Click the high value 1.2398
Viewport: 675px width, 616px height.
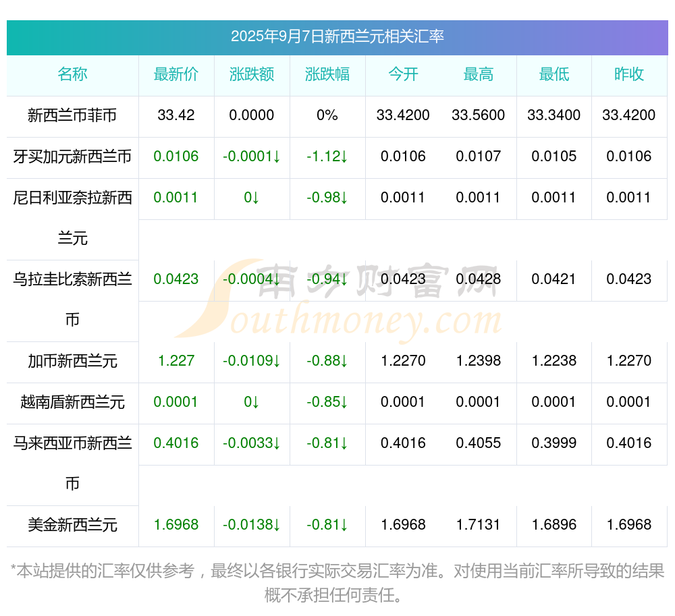[x=479, y=361]
